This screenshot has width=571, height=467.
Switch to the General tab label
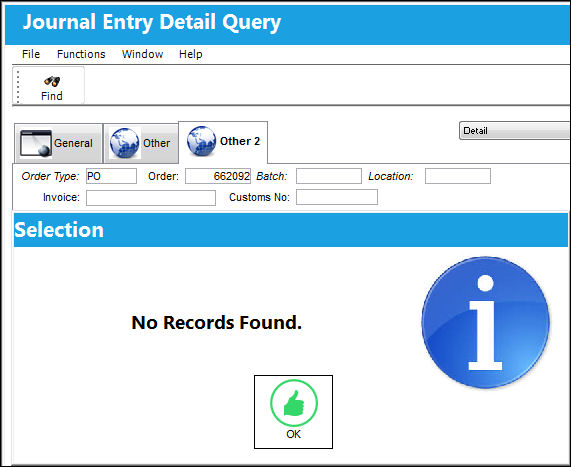tap(73, 143)
